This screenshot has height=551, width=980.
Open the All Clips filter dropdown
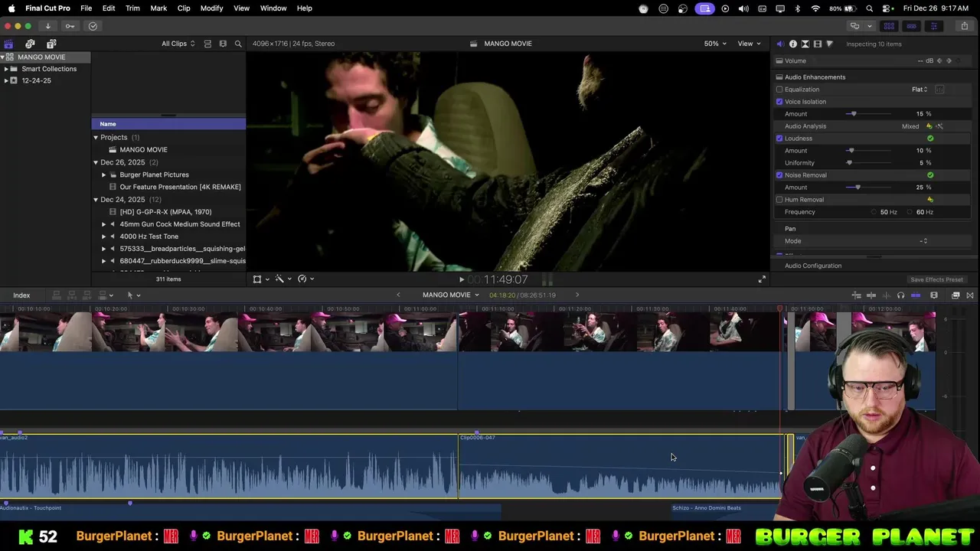(178, 44)
